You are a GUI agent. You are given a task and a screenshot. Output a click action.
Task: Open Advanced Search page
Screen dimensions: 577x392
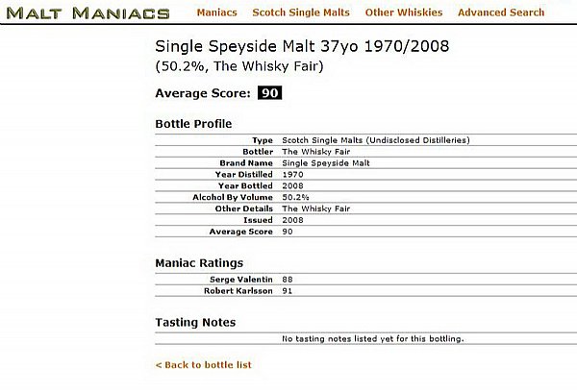501,12
